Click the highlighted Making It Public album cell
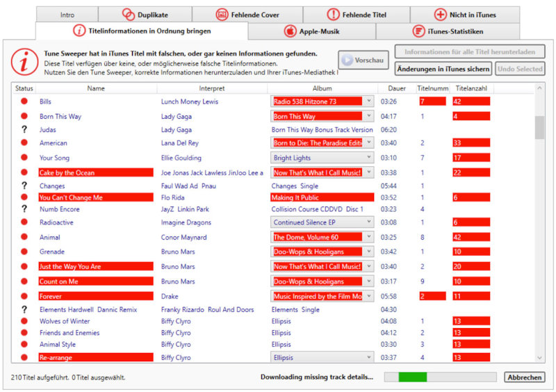 click(x=322, y=197)
